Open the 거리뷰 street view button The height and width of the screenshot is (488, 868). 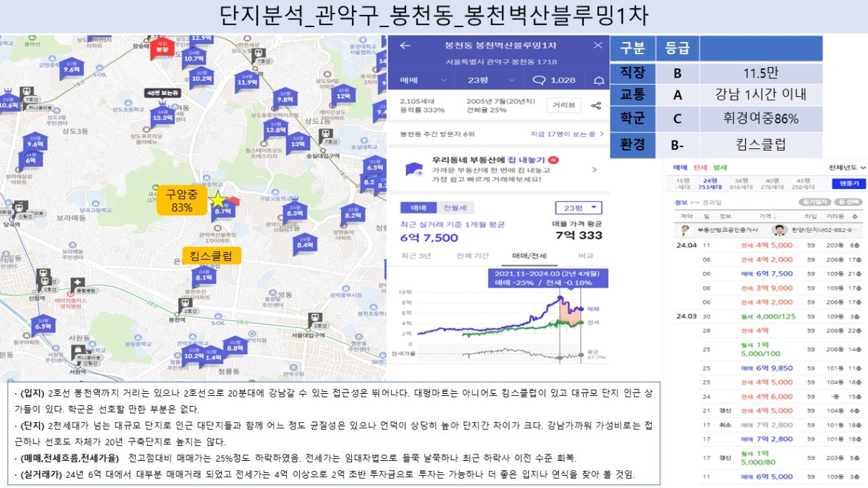click(564, 106)
